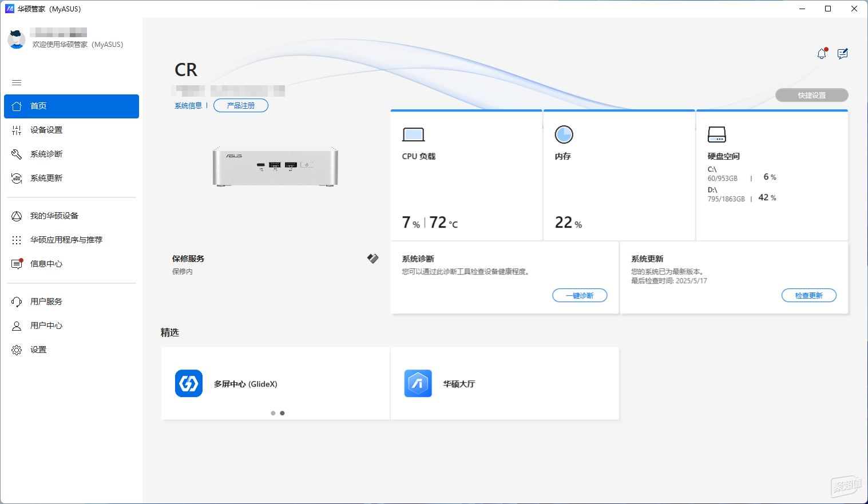Open 信息中心 in the sidebar
This screenshot has height=504, width=868.
pos(72,264)
